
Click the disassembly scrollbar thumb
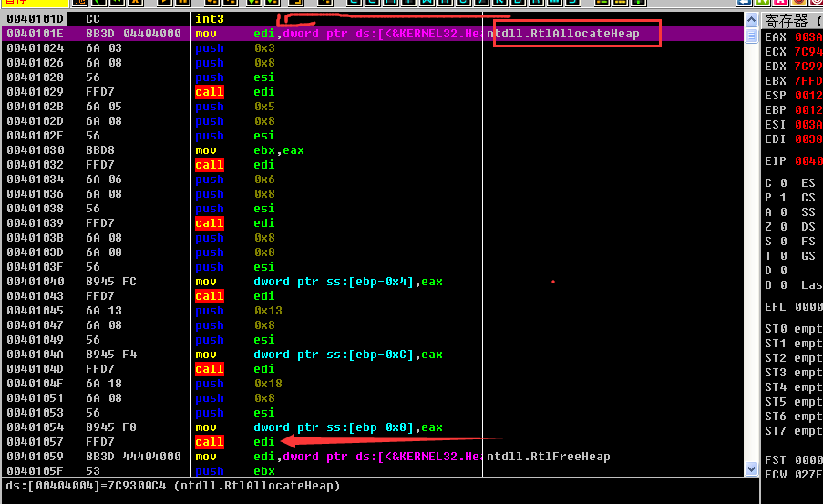click(x=751, y=36)
